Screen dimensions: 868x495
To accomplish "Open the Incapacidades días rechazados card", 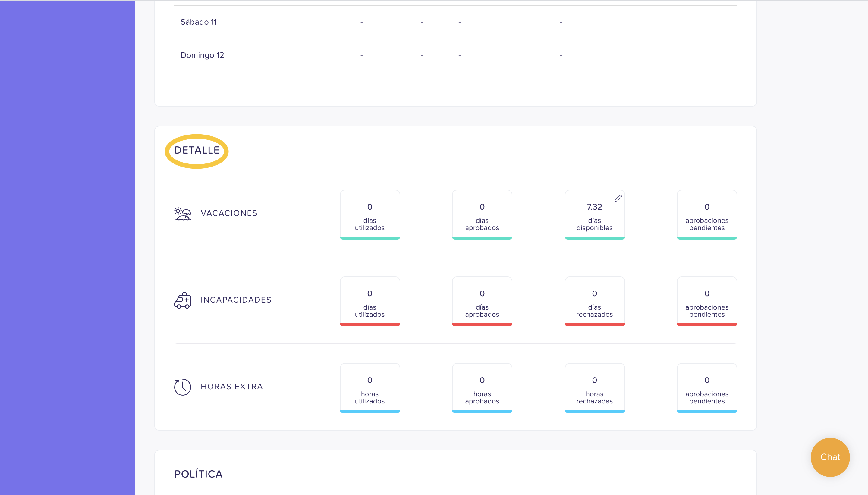I will click(x=594, y=301).
